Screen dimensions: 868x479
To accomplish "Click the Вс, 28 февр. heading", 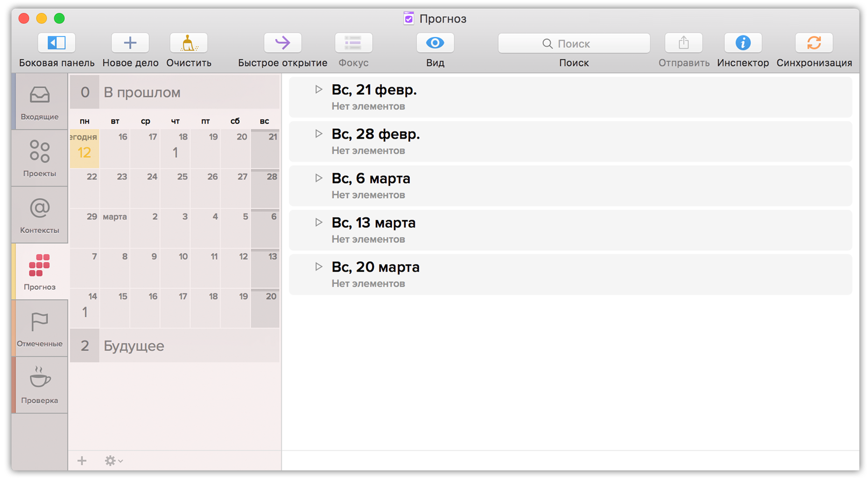I will click(376, 134).
